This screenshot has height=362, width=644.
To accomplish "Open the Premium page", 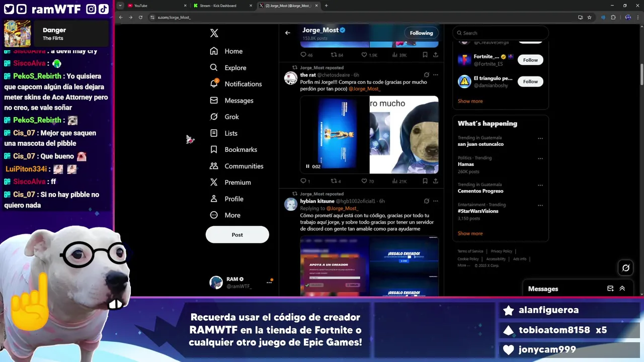I will tap(230, 183).
